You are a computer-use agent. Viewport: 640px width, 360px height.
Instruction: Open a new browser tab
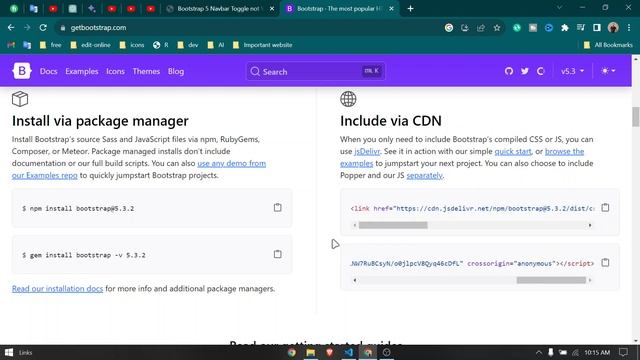tap(410, 9)
